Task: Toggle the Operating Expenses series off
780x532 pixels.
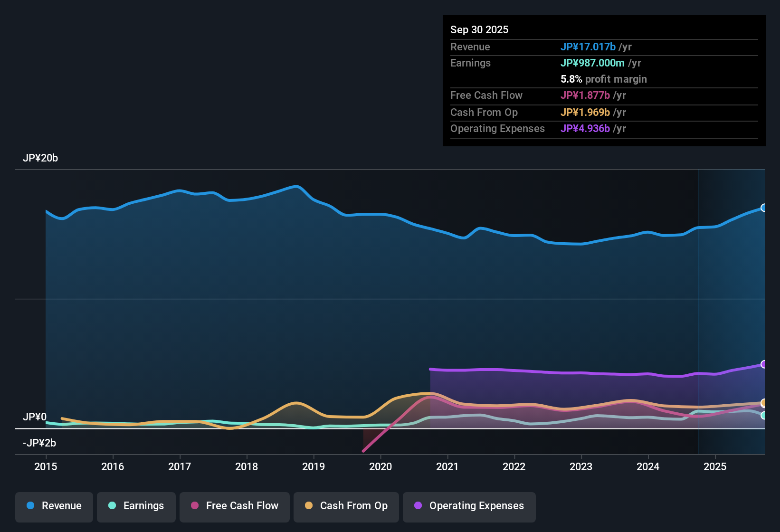Action: coord(469,506)
